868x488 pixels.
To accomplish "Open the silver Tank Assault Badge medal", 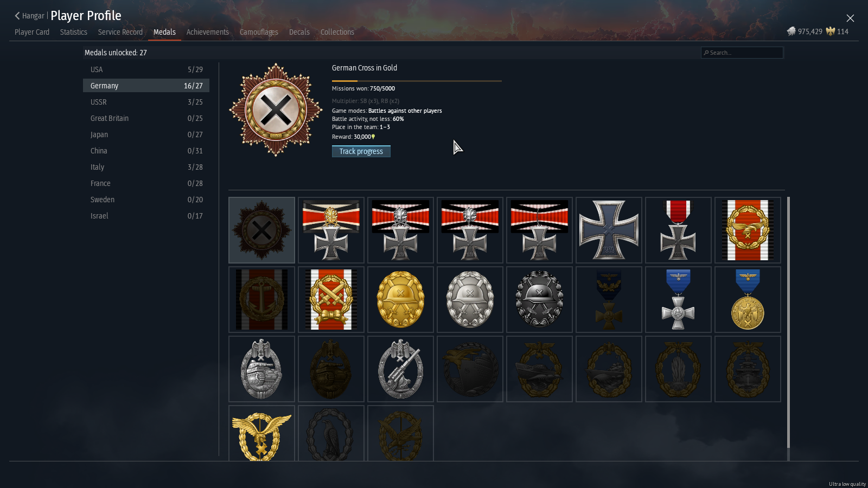I will pyautogui.click(x=261, y=369).
